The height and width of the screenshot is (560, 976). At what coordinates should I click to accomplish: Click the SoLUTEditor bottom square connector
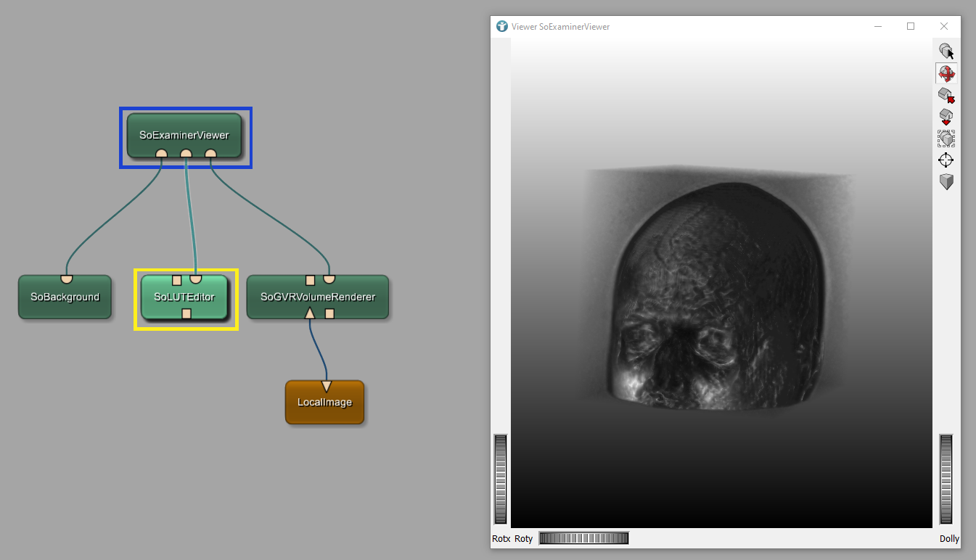pyautogui.click(x=186, y=313)
